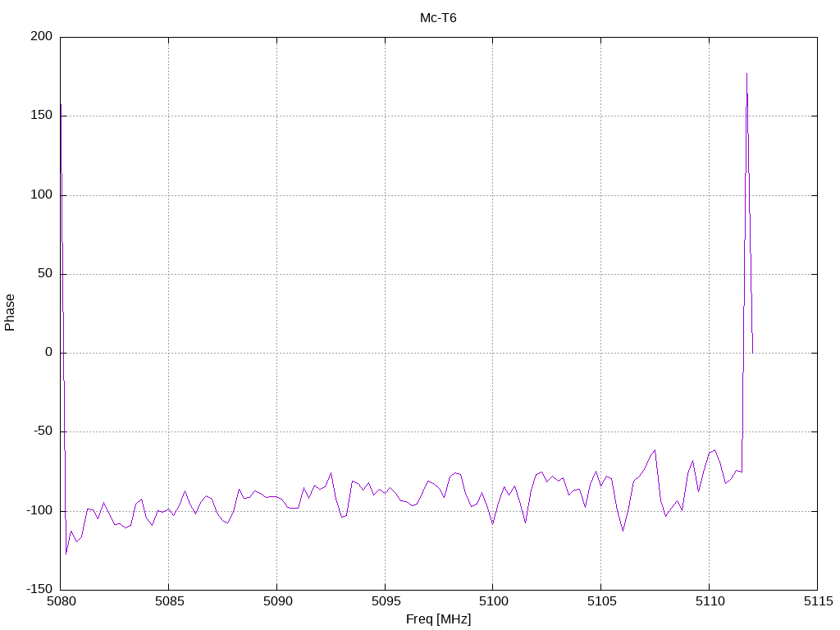Click y-axis tick label 0
The image size is (840, 630).
pyautogui.click(x=48, y=352)
